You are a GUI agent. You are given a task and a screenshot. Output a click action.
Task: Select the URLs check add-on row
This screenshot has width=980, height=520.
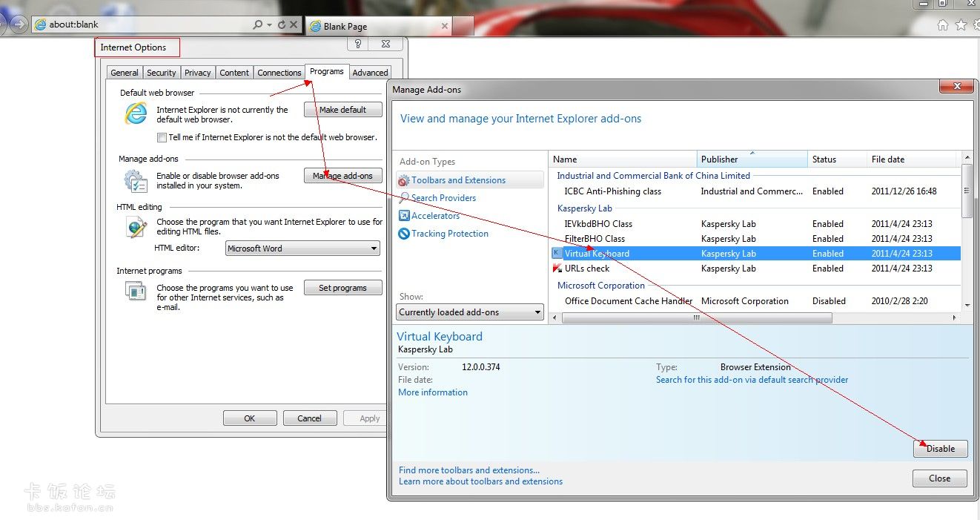click(756, 269)
